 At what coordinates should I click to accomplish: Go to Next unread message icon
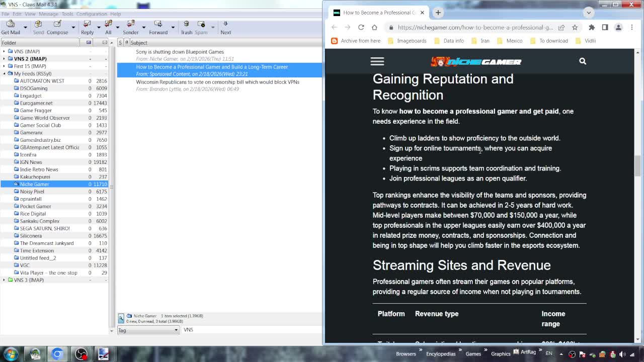[x=225, y=27]
